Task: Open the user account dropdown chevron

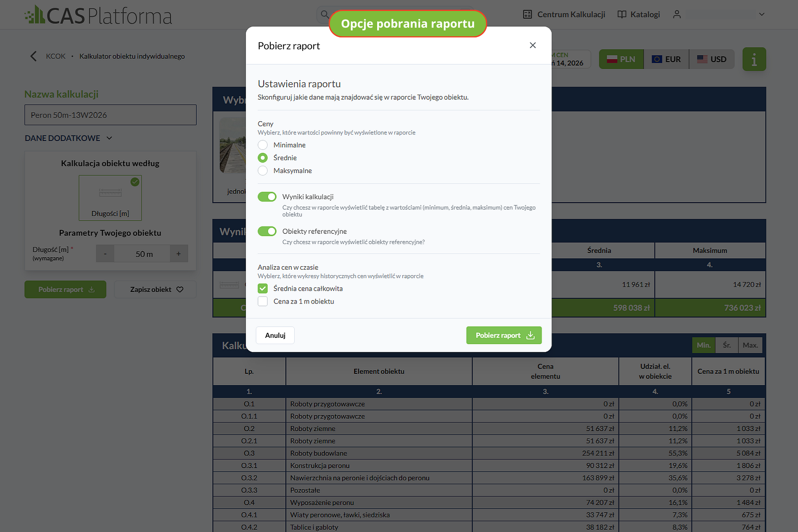Action: click(762, 14)
